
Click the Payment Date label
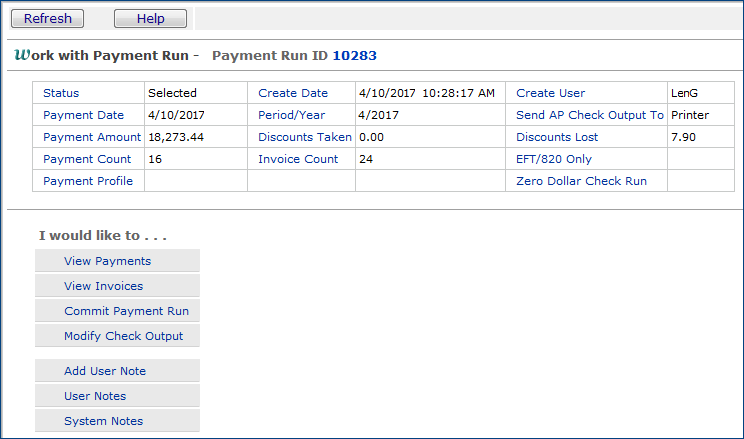point(83,115)
